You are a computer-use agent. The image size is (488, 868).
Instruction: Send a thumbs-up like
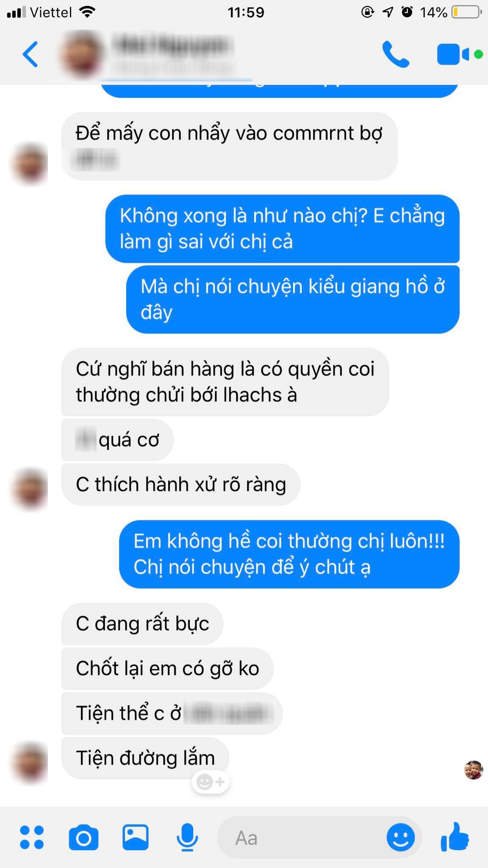tap(455, 837)
